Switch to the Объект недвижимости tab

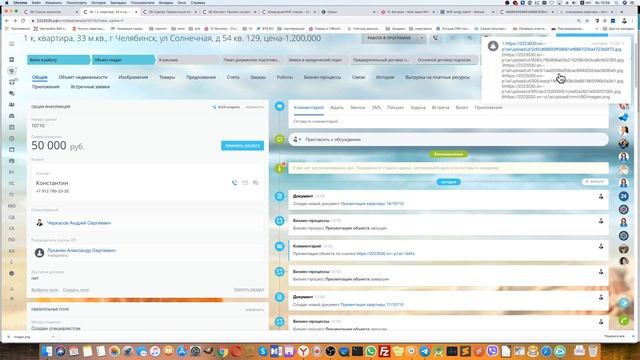tap(83, 77)
